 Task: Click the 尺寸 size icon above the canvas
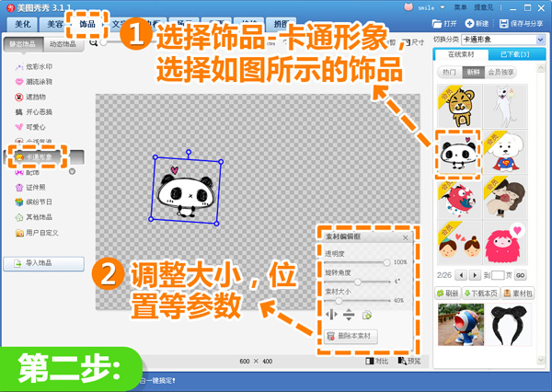pyautogui.click(x=407, y=42)
